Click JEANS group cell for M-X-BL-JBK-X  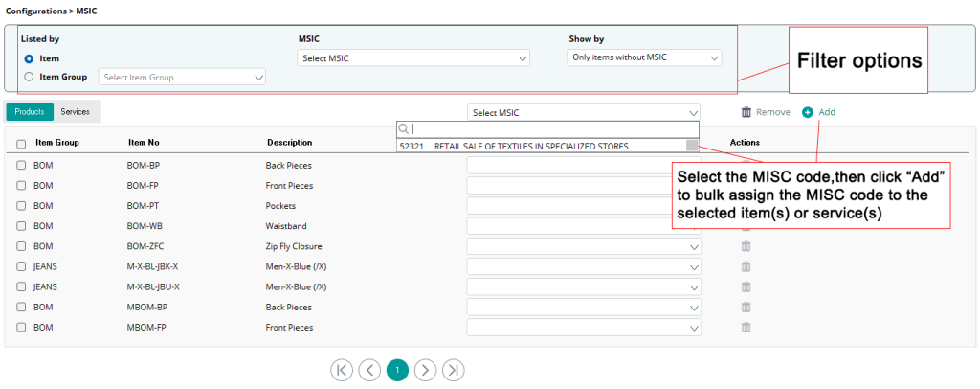(x=46, y=267)
